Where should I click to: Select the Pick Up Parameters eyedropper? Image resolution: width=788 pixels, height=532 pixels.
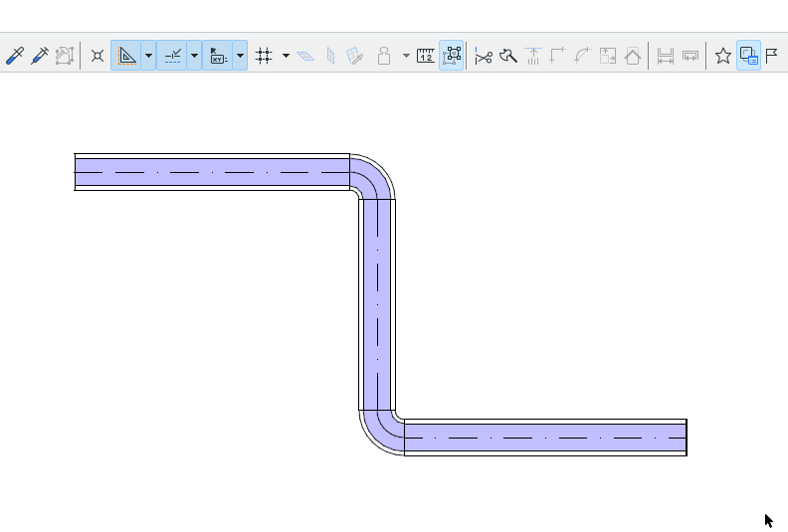(15, 56)
